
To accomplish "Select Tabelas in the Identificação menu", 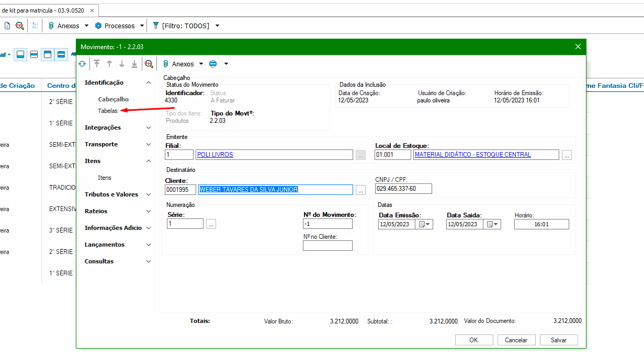I will [x=108, y=111].
